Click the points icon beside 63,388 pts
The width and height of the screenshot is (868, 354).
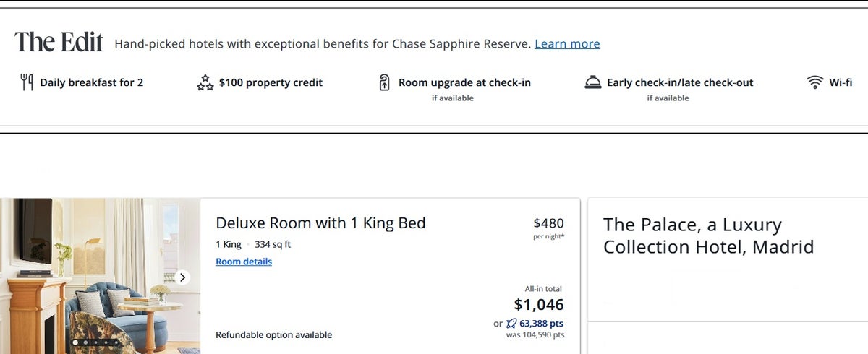tap(511, 324)
